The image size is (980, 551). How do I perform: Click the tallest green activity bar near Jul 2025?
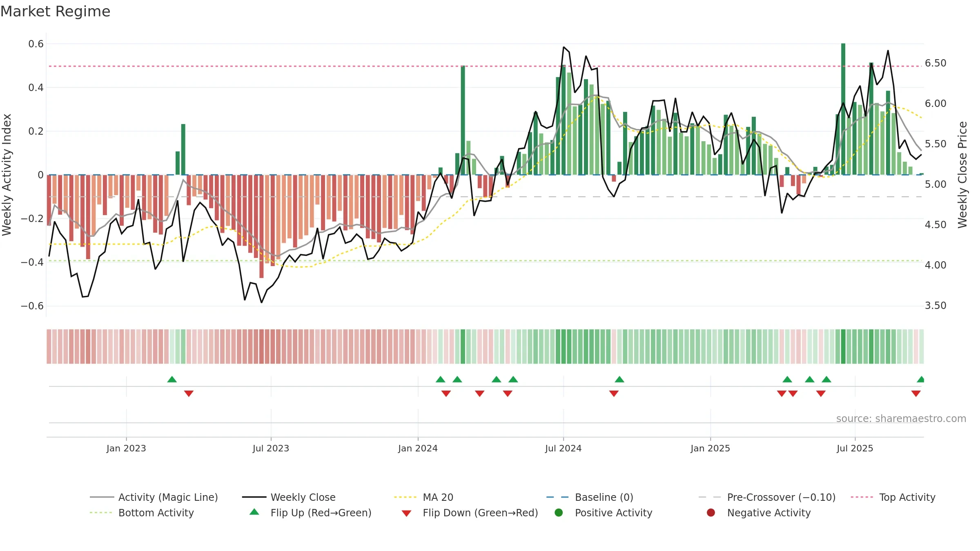tap(843, 109)
